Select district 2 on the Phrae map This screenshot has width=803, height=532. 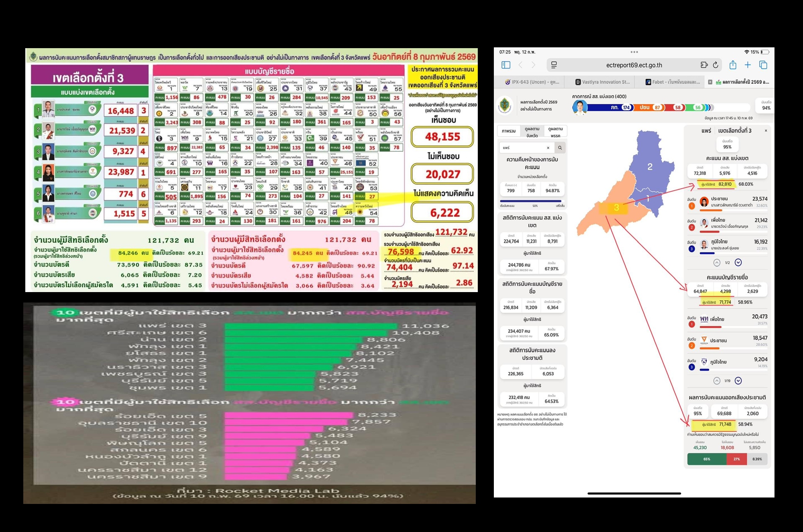point(650,167)
